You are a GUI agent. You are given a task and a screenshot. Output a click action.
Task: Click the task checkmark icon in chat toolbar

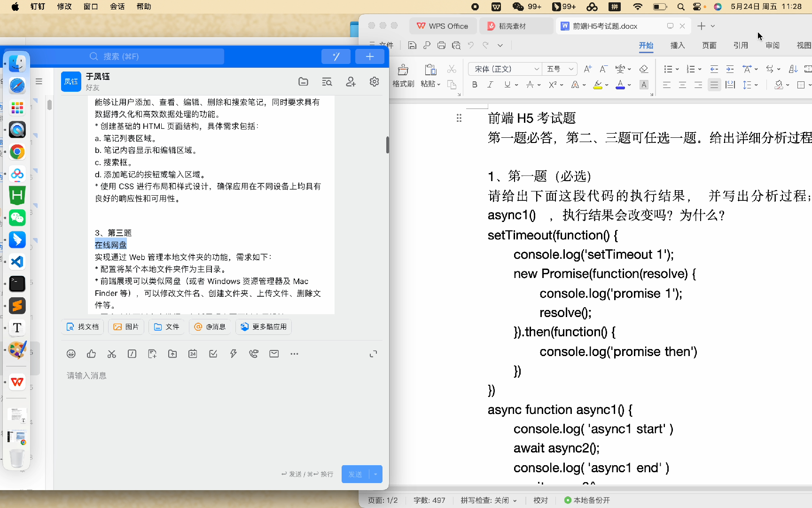213,354
